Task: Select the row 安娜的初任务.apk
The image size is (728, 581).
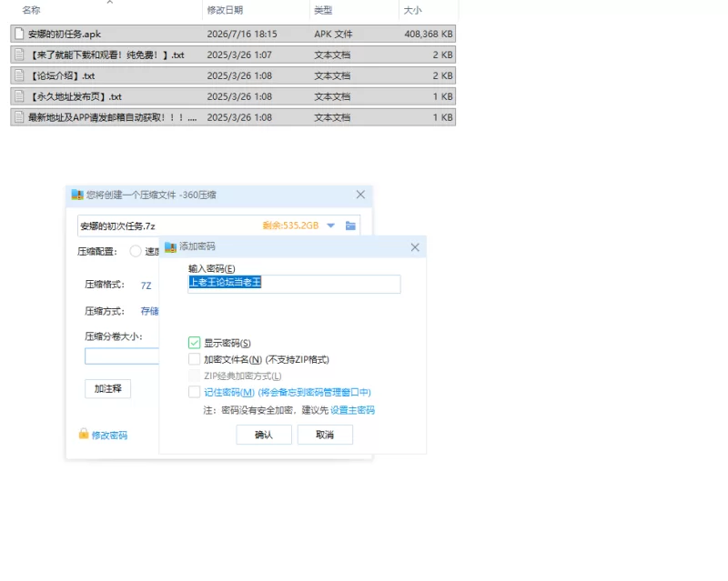Action: click(x=233, y=34)
